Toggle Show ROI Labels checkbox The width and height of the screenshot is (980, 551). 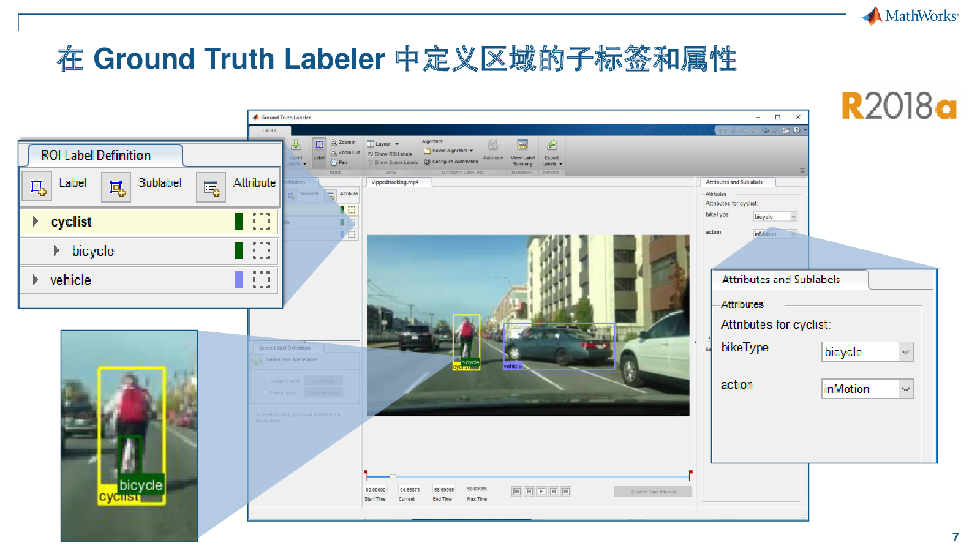pyautogui.click(x=371, y=154)
